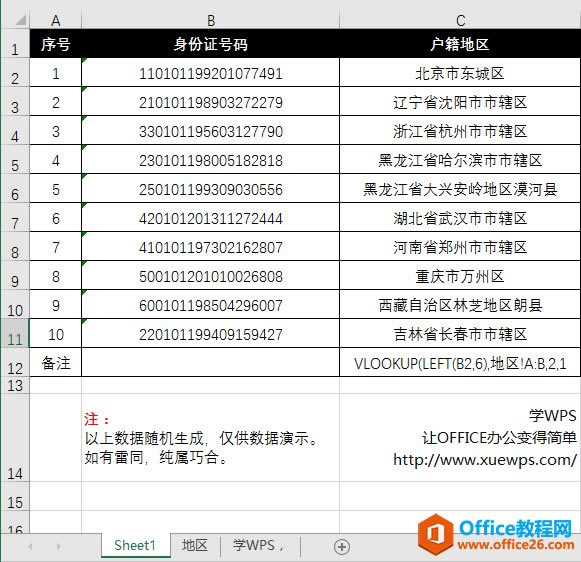Click the 重庆市万州区 cell
581x562 pixels.
click(x=460, y=276)
